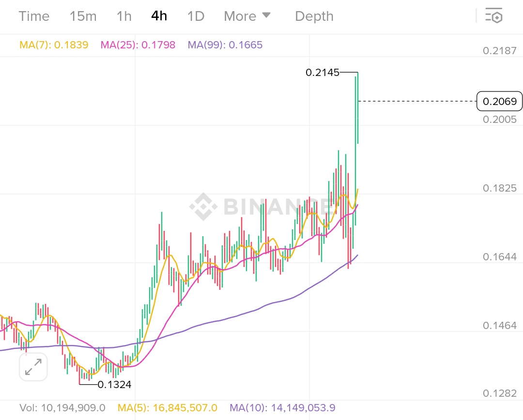The width and height of the screenshot is (523, 420).
Task: Tap the 0.1825 price axis label
Action: pyautogui.click(x=500, y=188)
